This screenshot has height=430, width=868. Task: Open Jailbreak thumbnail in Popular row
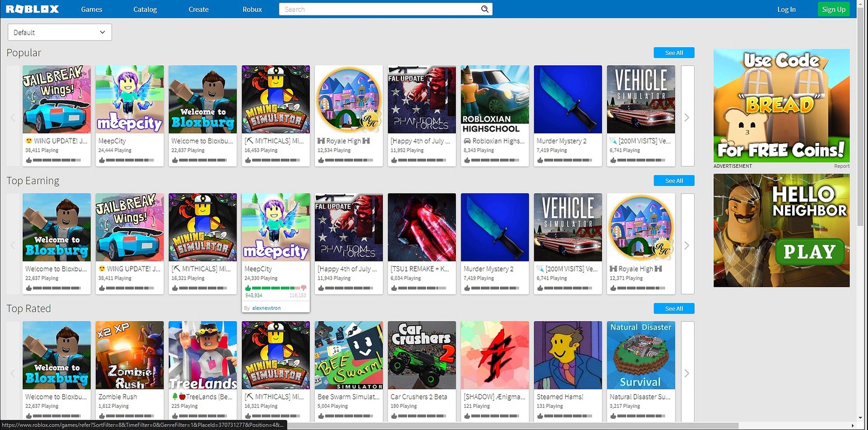coord(57,99)
